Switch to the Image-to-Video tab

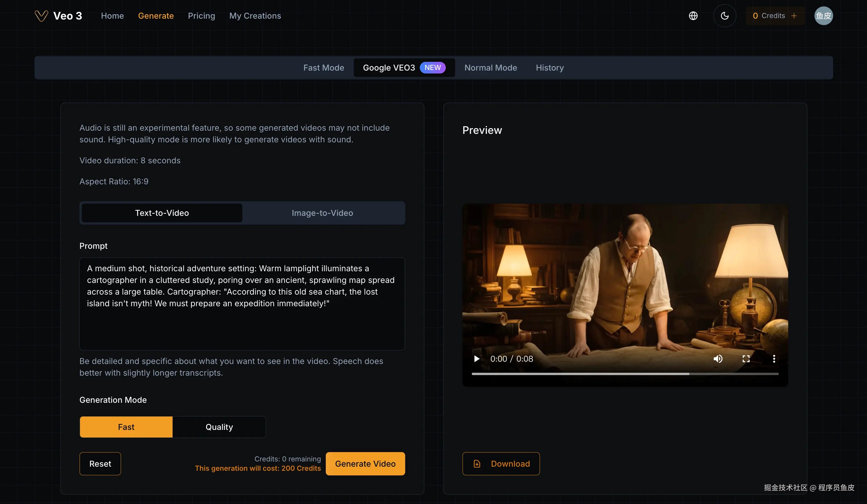(x=322, y=213)
